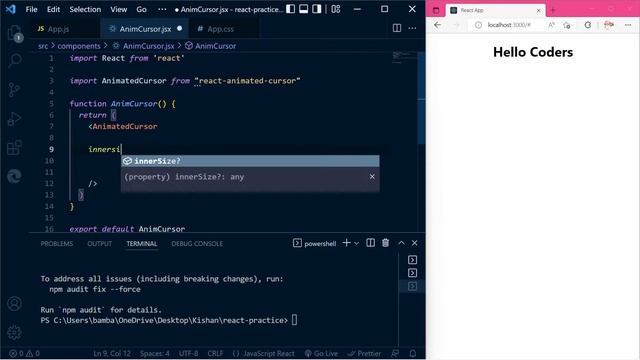Open the Edge tools icon in the activity bar
The image size is (640, 360).
[x=14, y=176]
